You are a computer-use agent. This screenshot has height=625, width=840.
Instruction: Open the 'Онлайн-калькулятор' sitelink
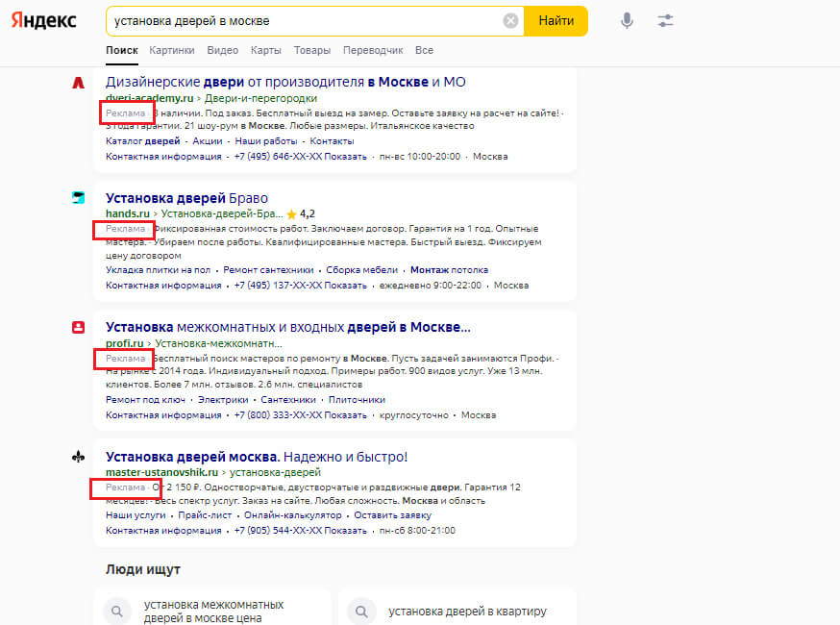coord(292,515)
